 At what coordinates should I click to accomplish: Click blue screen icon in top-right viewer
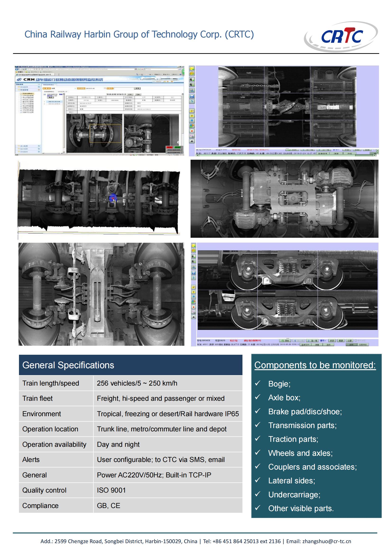(192, 121)
